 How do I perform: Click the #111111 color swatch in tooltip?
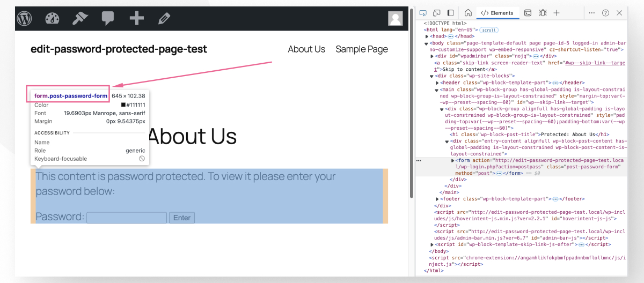click(x=123, y=105)
